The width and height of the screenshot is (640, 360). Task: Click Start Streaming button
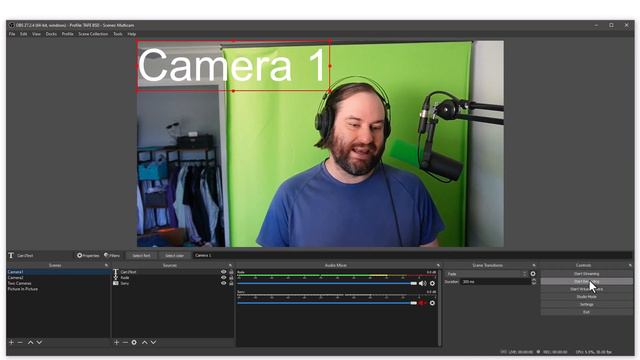(587, 274)
